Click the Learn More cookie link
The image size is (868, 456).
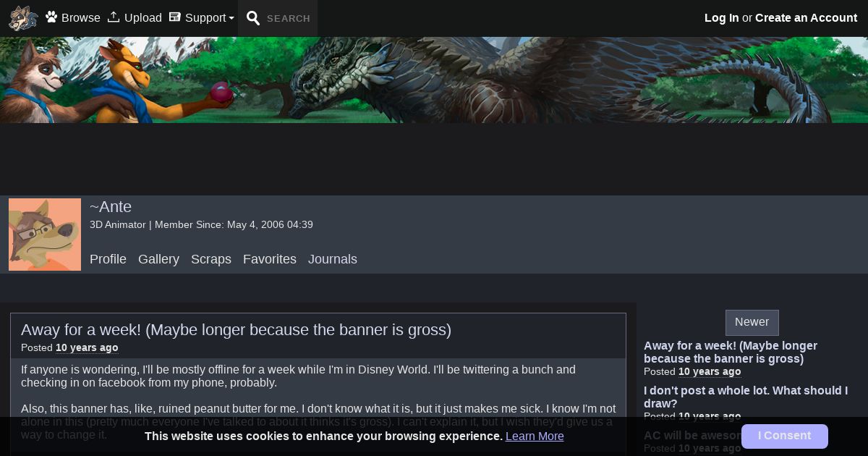pyautogui.click(x=535, y=436)
